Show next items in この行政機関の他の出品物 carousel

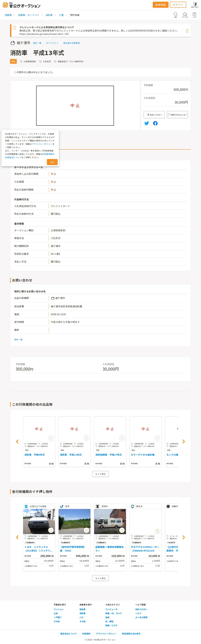[x=184, y=442]
